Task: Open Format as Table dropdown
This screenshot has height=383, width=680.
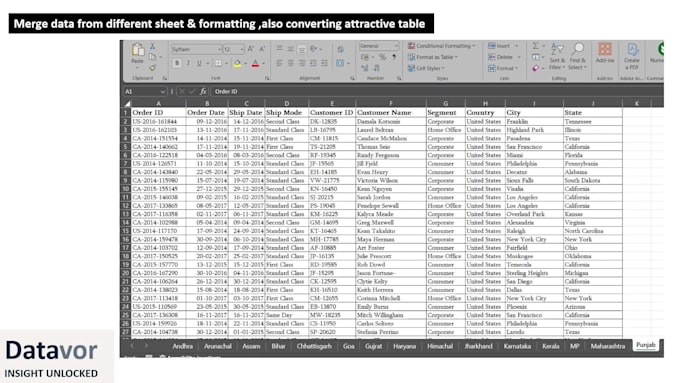Action: tap(432, 57)
